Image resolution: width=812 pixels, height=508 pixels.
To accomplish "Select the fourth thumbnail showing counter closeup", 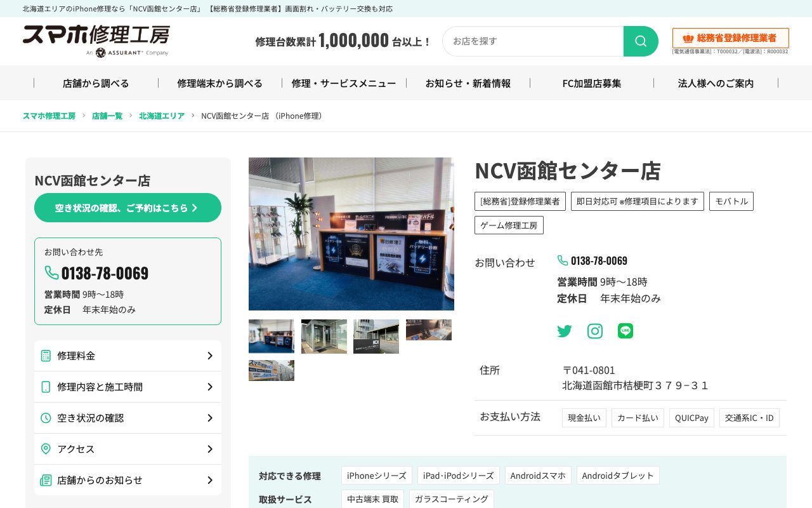I will pyautogui.click(x=429, y=330).
